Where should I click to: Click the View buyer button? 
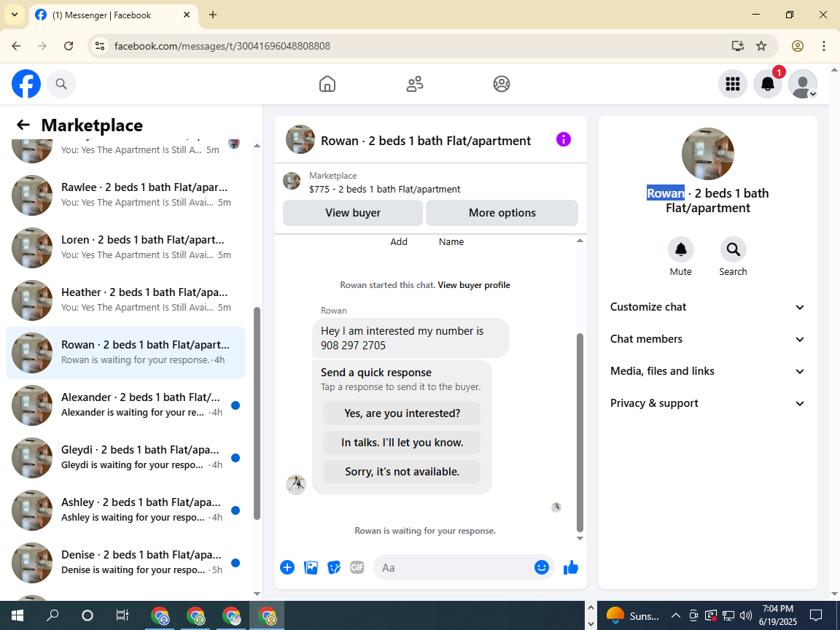click(x=352, y=213)
